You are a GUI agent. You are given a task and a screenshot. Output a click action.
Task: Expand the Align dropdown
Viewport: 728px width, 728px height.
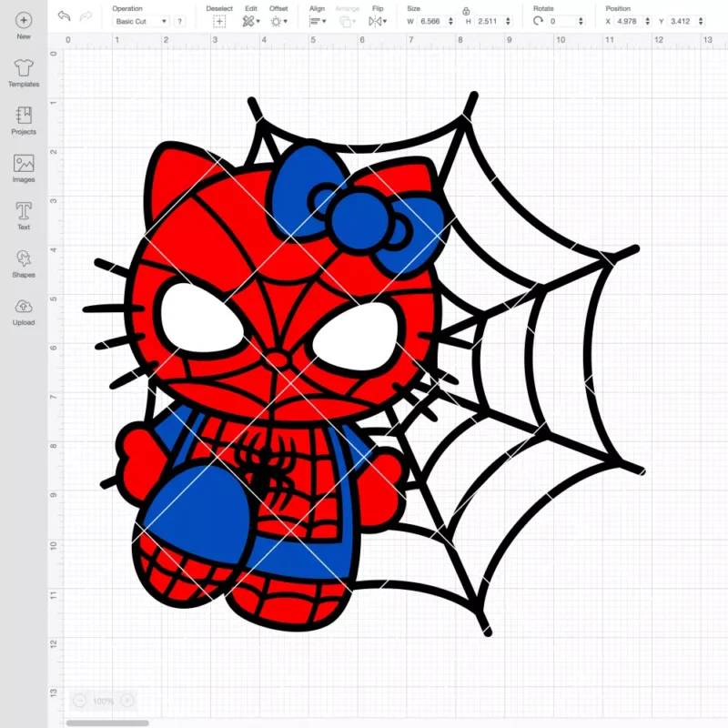pos(318,21)
